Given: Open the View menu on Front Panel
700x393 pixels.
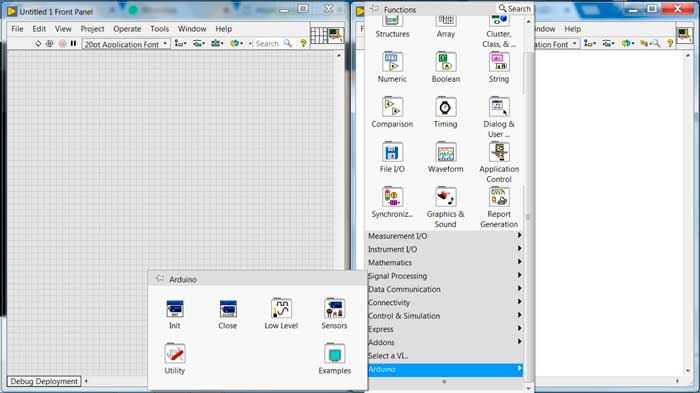Looking at the screenshot, I should [x=63, y=29].
